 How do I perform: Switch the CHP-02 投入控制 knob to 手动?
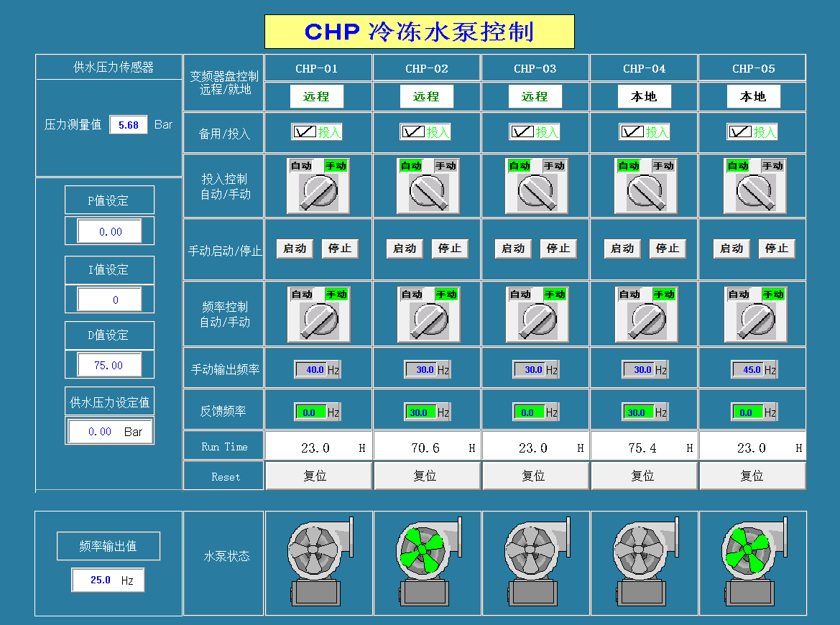click(x=427, y=193)
